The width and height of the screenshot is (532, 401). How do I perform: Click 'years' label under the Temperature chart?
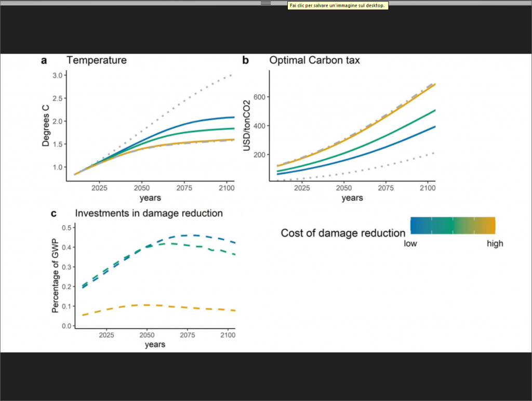click(150, 198)
